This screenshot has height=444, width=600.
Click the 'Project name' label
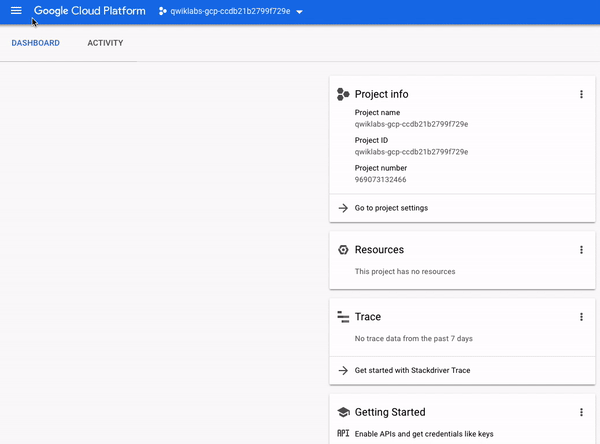point(377,113)
